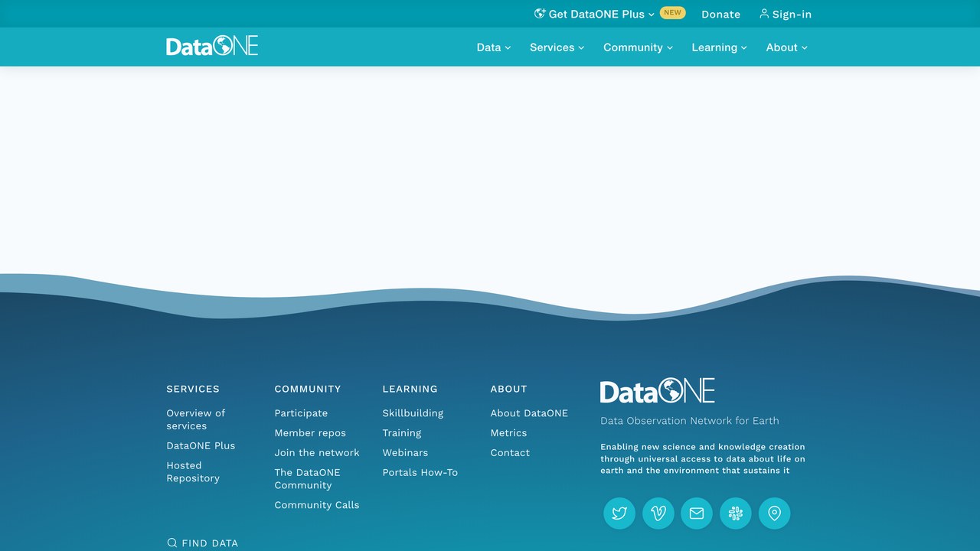Open the Community navigation menu
Viewport: 980px width, 551px height.
tap(639, 47)
